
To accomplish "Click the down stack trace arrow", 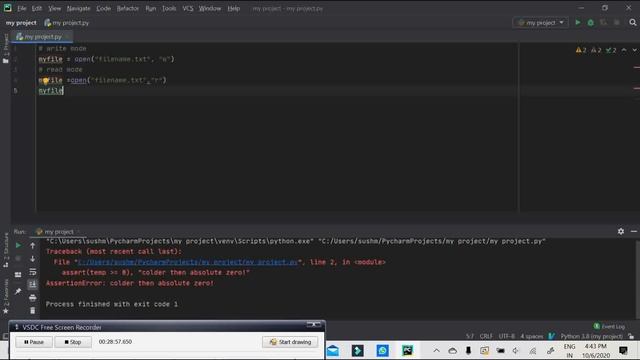I will (x=33, y=259).
